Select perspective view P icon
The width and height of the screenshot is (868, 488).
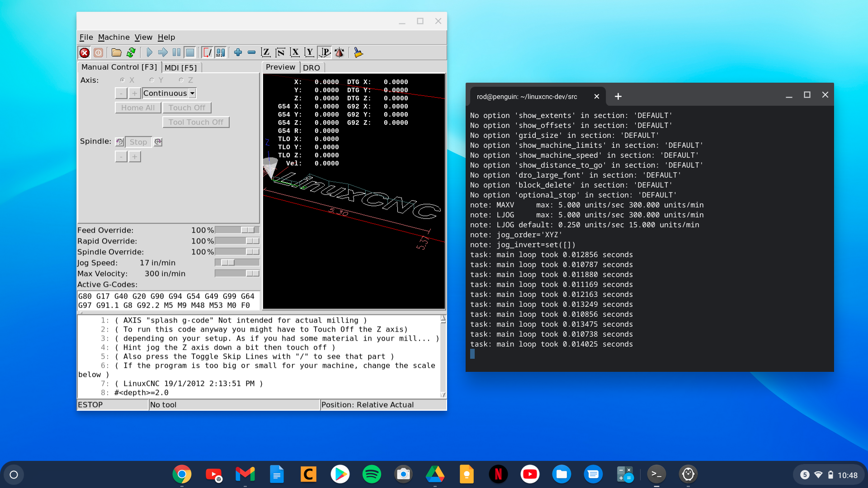pyautogui.click(x=325, y=53)
